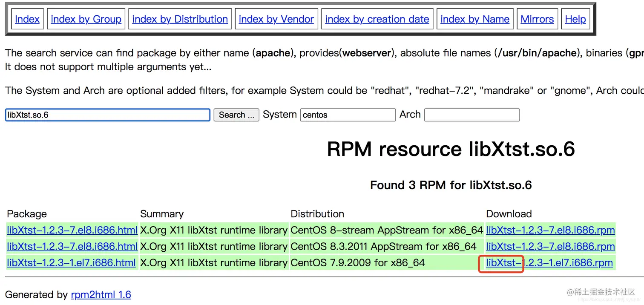Open libXtst-1.2.3-7.el8.i686.html for CentOS 8.3.2011
Viewport: 644px width, 305px height.
72,247
